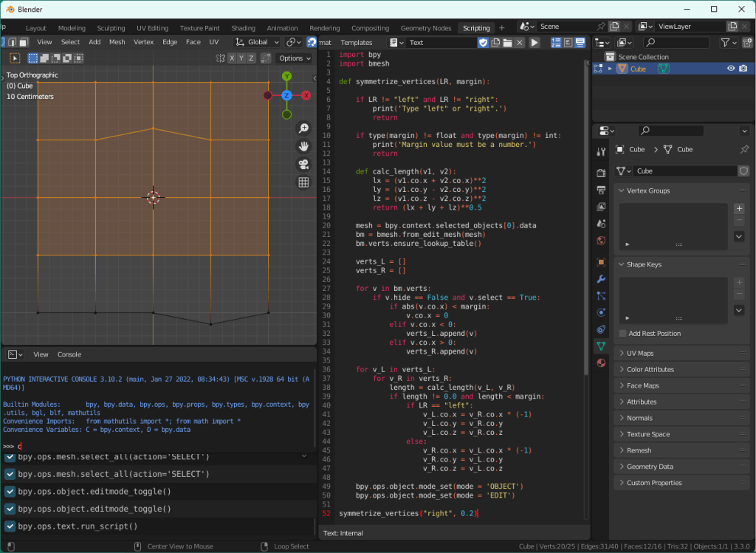Screen dimensions: 756x553
Task: Open the Mesh menu in the viewport header
Action: 117,42
